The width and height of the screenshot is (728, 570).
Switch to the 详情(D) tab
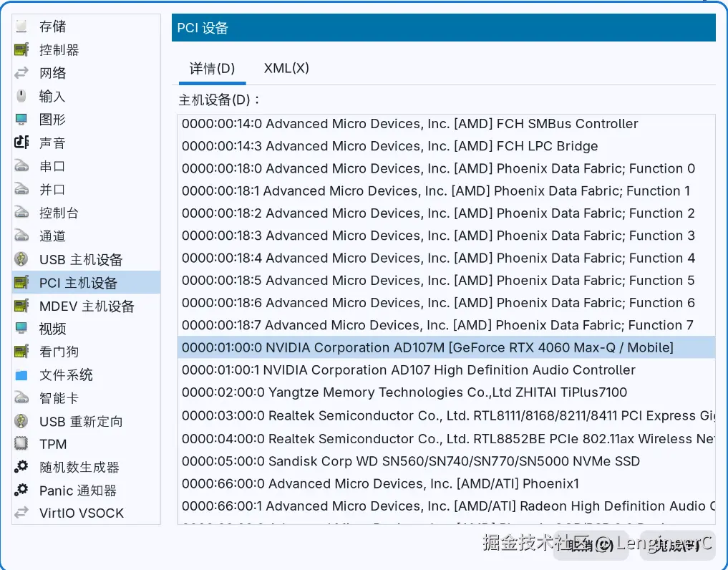[x=210, y=68]
